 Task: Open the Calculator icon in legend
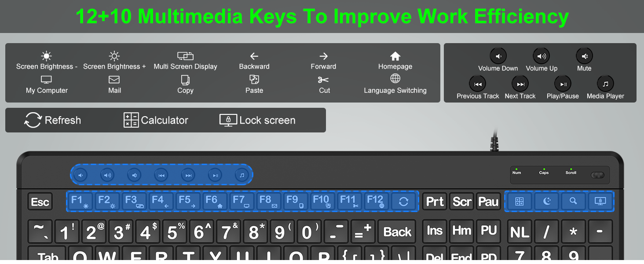(131, 120)
